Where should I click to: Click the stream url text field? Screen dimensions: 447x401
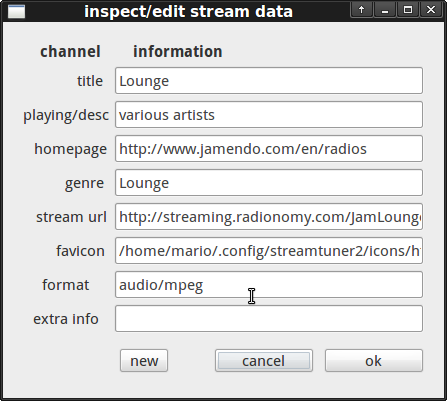[269, 217]
